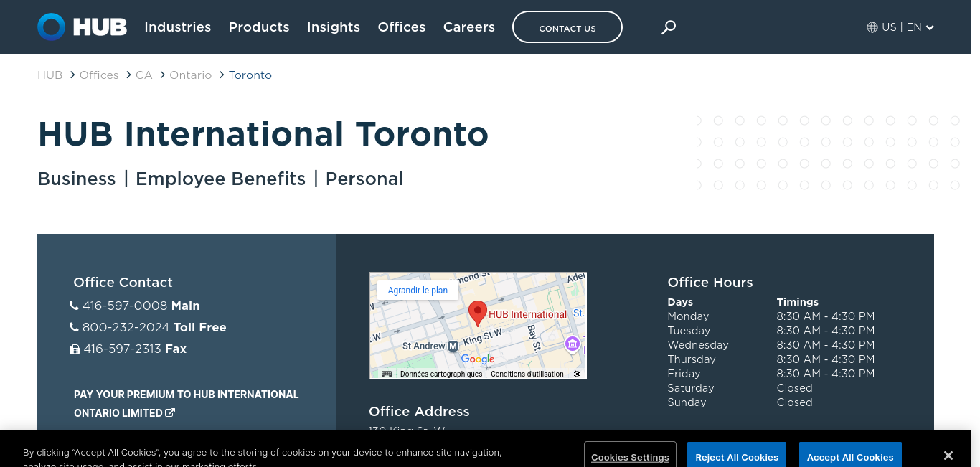Click the keyboard shortcuts icon on the map
980x467 pixels.
click(x=387, y=374)
